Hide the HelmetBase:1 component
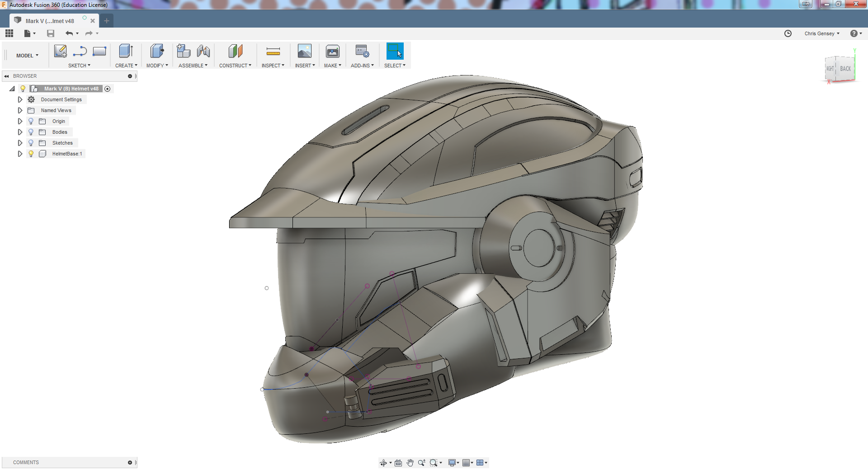 (31, 154)
